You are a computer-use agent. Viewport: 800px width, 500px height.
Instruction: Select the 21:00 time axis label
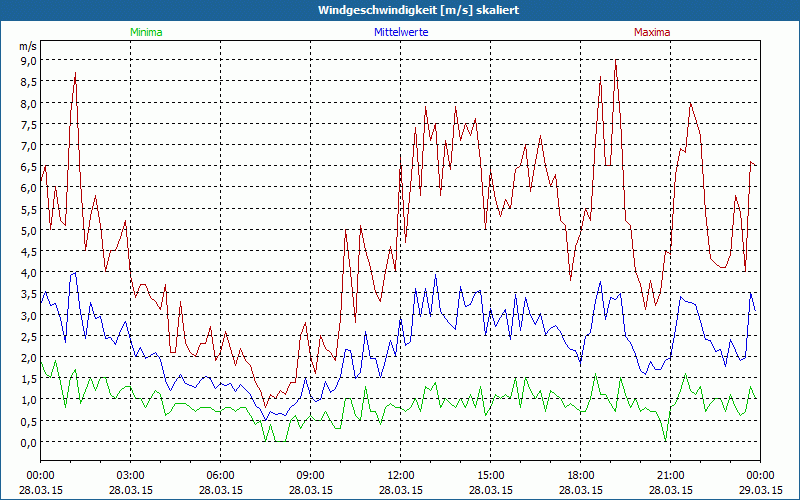670,475
